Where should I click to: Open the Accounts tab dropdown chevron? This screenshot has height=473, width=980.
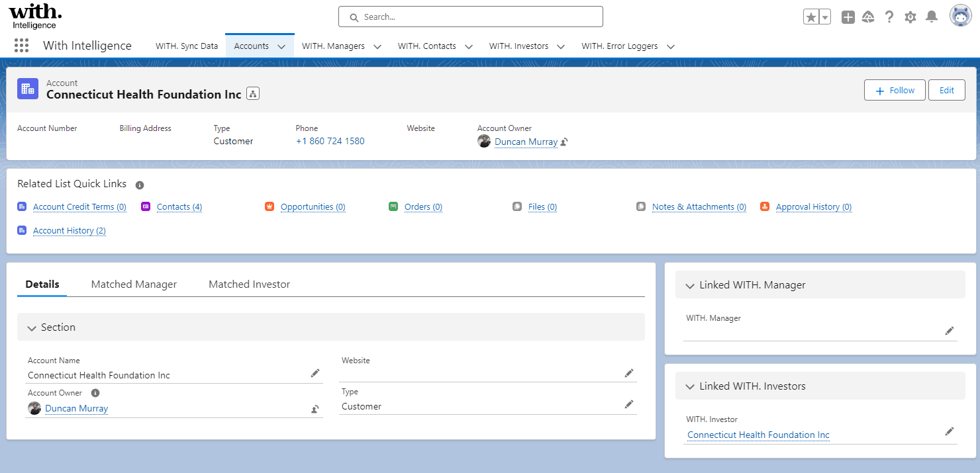click(x=281, y=47)
